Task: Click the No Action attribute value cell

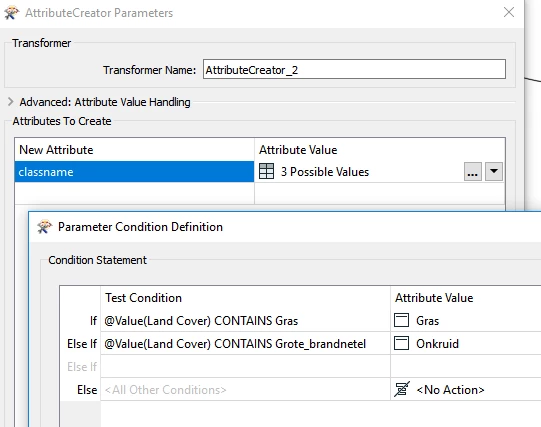Action: pos(466,389)
